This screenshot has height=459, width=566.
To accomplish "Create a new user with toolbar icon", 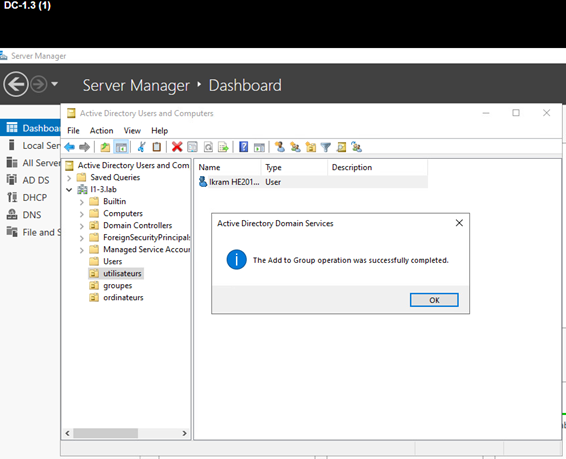I will [x=280, y=147].
